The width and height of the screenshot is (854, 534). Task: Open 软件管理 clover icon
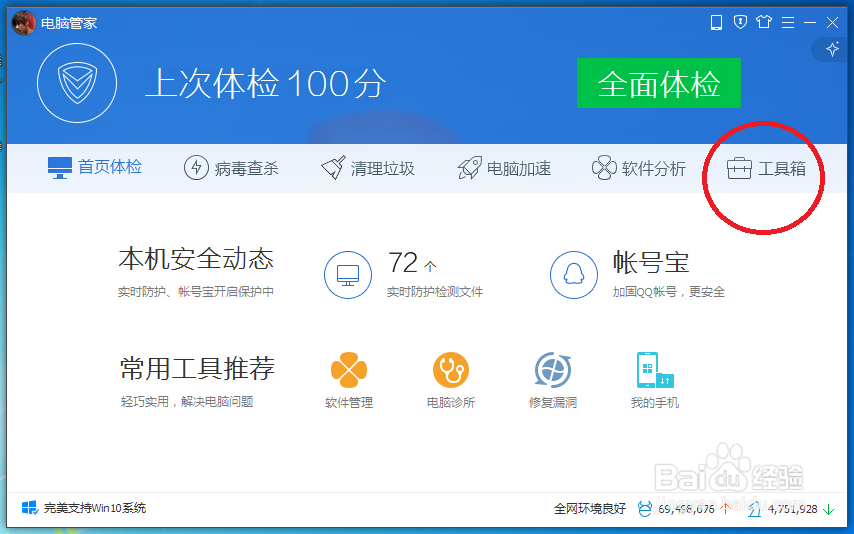pos(349,370)
